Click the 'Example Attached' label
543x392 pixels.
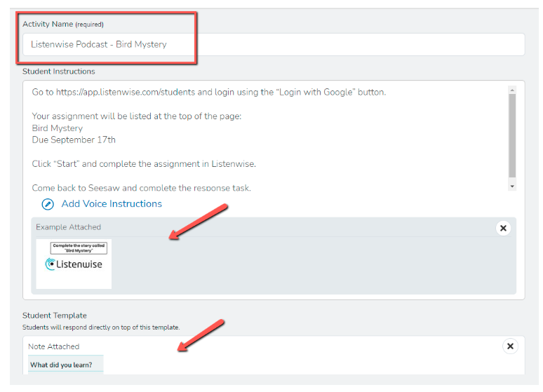[x=68, y=227]
